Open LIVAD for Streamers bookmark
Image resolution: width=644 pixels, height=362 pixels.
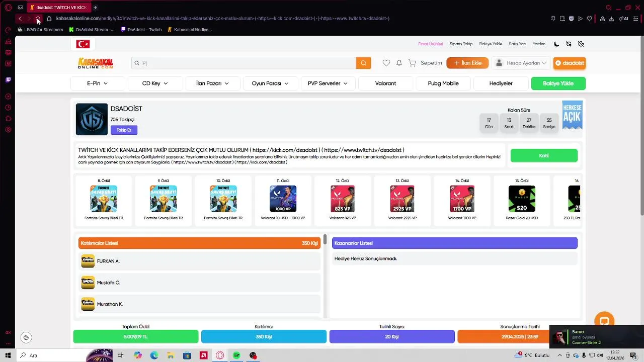coord(40,30)
